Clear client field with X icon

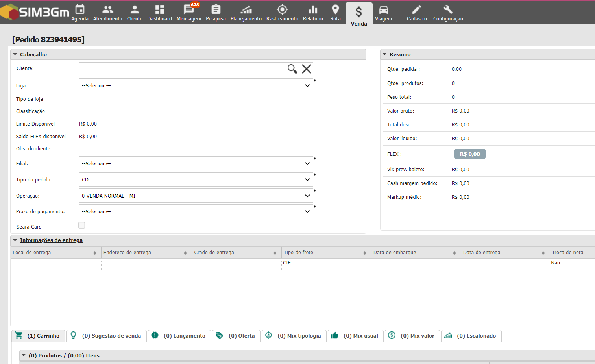(x=306, y=69)
